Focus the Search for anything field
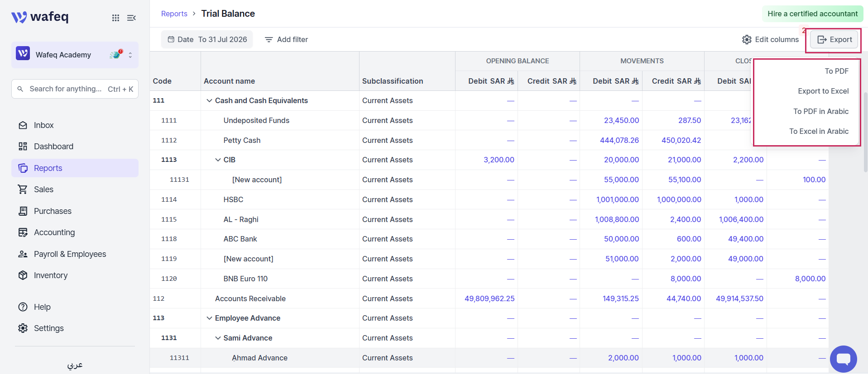Viewport: 868px width, 374px height. click(75, 89)
